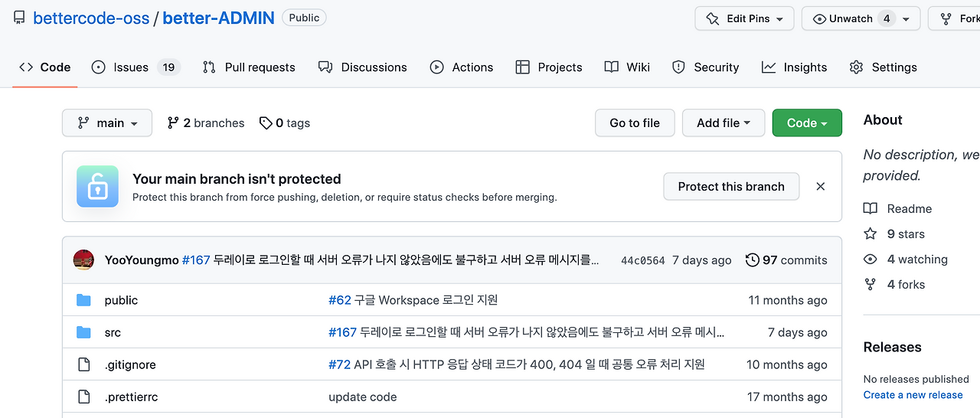Open the Discussions tab
Viewport: 980px width, 418px height.
[x=363, y=67]
